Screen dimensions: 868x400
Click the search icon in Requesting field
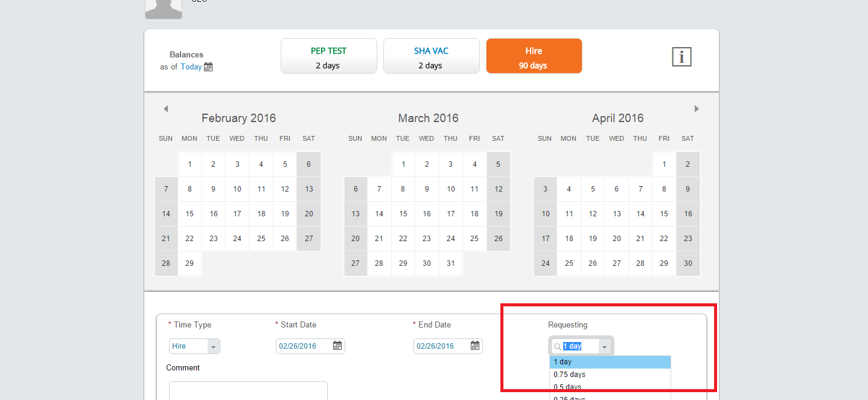point(557,347)
